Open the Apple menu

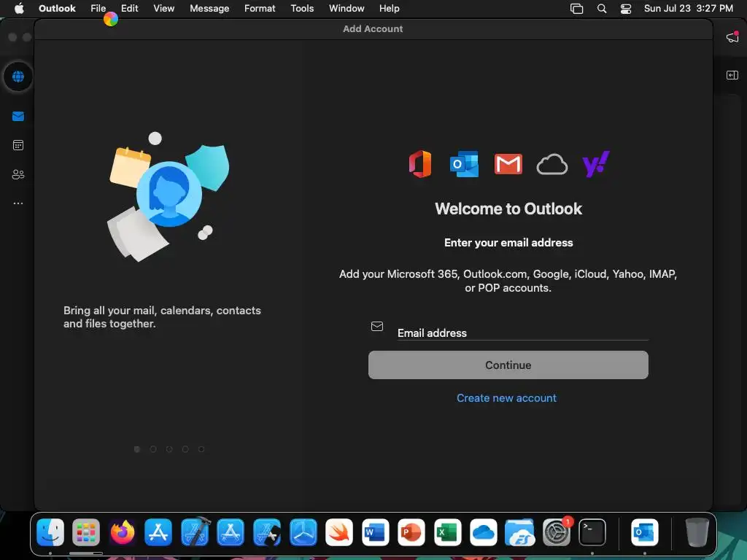pos(19,8)
